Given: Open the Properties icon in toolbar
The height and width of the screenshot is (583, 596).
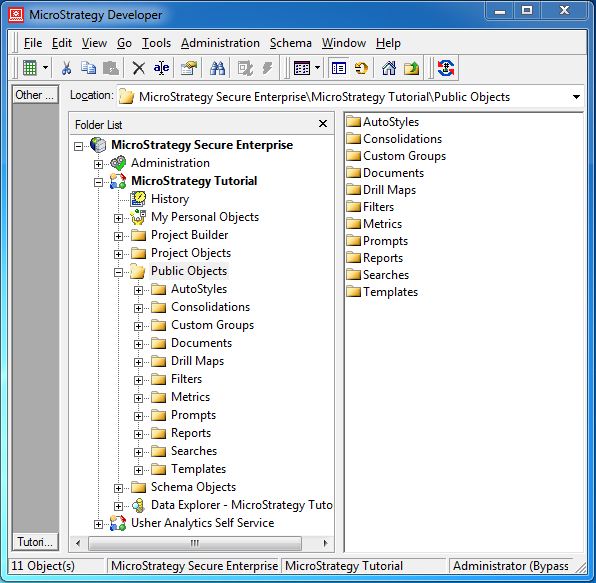Looking at the screenshot, I should coord(189,68).
